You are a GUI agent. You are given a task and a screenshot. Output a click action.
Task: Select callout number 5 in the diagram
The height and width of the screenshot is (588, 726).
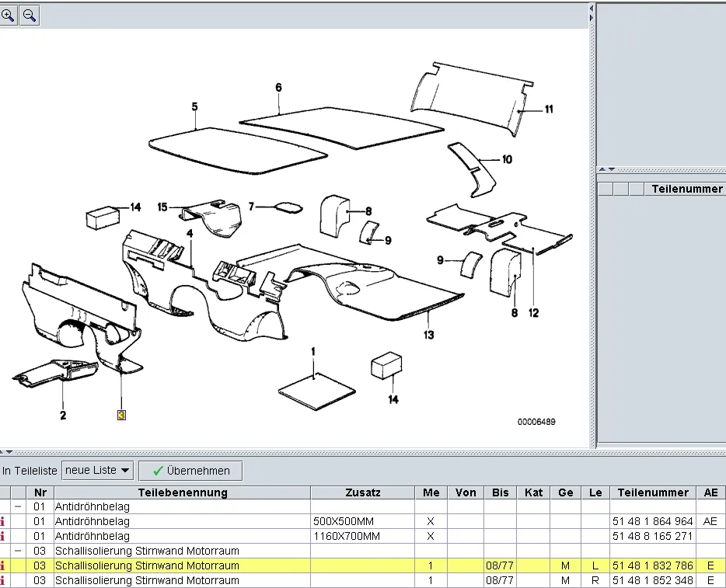pos(194,106)
